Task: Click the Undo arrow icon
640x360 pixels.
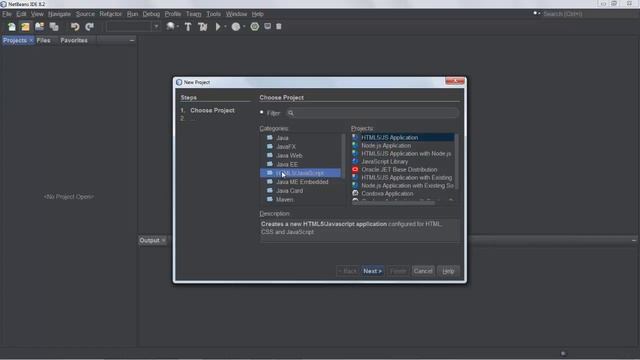Action: click(x=75, y=27)
